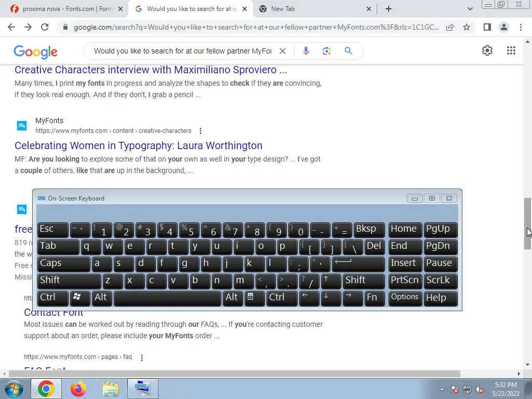Open Chrome from the taskbar
Viewport: 532px width, 399px height.
tap(46, 389)
